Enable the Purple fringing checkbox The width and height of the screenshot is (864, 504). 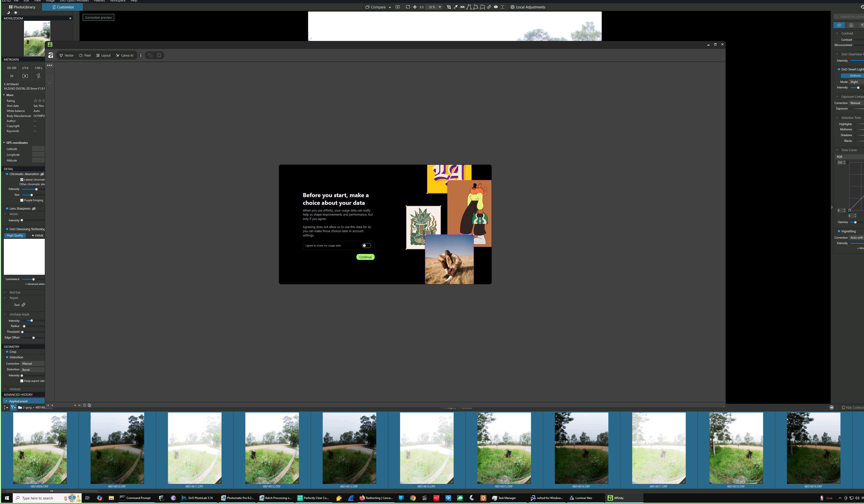22,200
